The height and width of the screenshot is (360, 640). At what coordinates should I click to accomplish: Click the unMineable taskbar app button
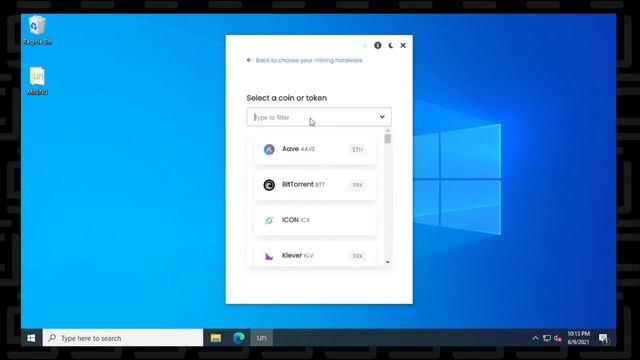(x=262, y=338)
